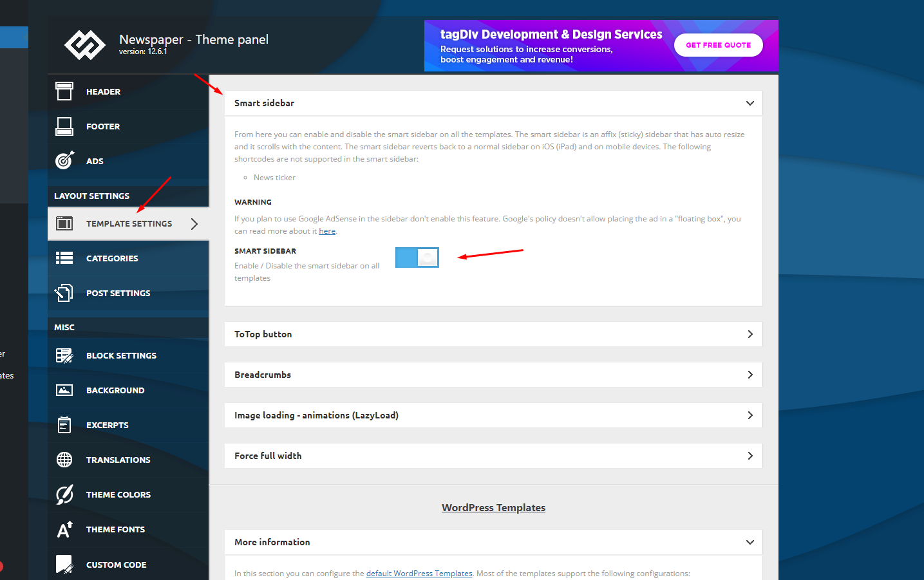The width and height of the screenshot is (924, 580).
Task: Expand the Force full width arrow
Action: coord(750,456)
